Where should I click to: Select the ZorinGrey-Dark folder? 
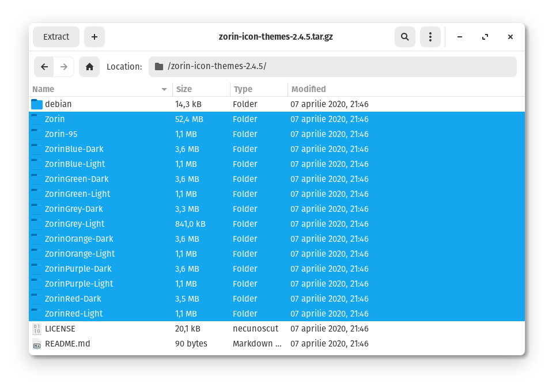[x=277, y=209]
